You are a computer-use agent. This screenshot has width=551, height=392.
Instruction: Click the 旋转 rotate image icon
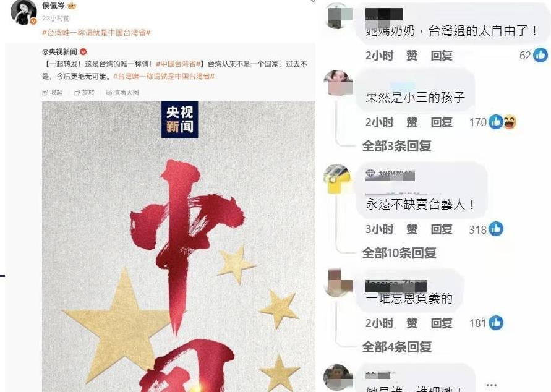click(77, 93)
